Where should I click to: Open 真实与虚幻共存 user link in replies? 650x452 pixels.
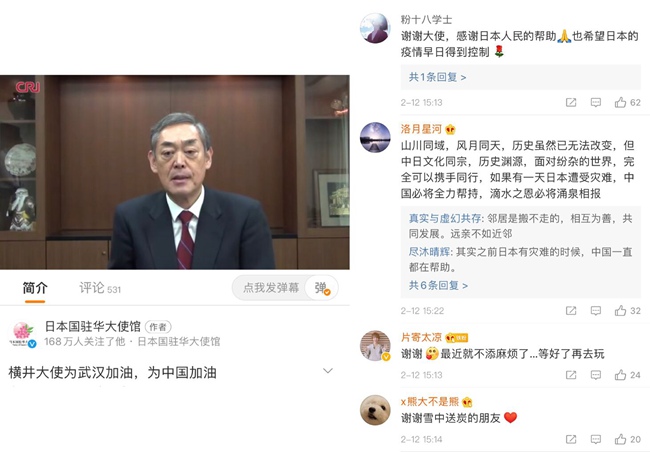[445, 219]
